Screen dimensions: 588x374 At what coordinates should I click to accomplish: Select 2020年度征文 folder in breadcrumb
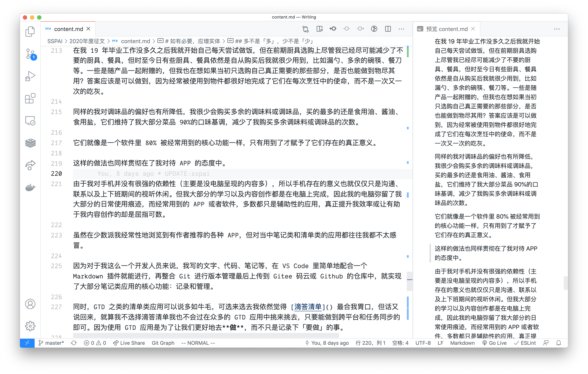87,41
